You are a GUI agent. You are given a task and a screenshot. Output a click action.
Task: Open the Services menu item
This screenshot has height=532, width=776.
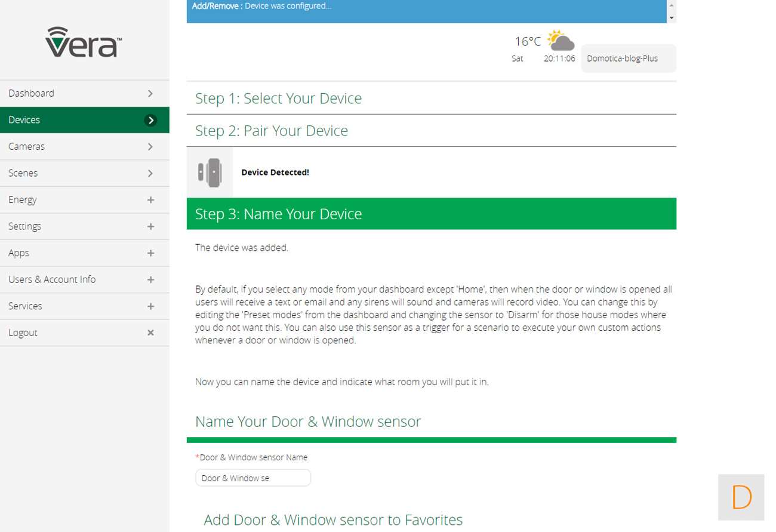[25, 306]
